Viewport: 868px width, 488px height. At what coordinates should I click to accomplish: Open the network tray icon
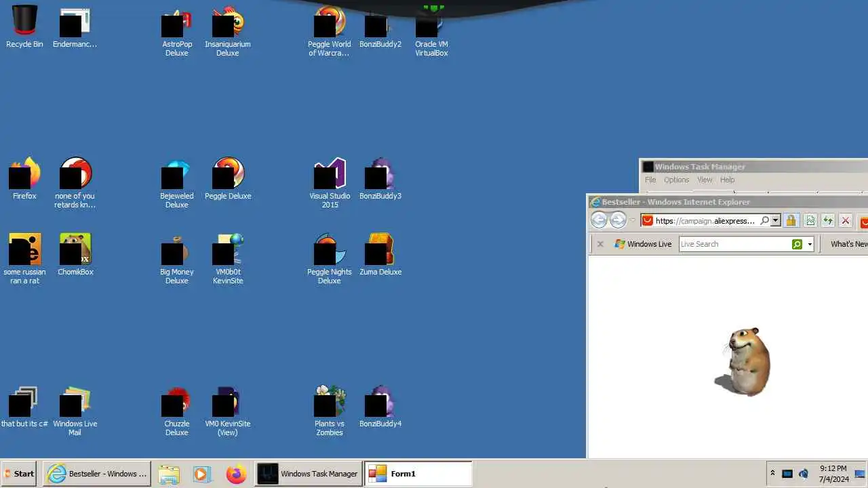pos(787,474)
